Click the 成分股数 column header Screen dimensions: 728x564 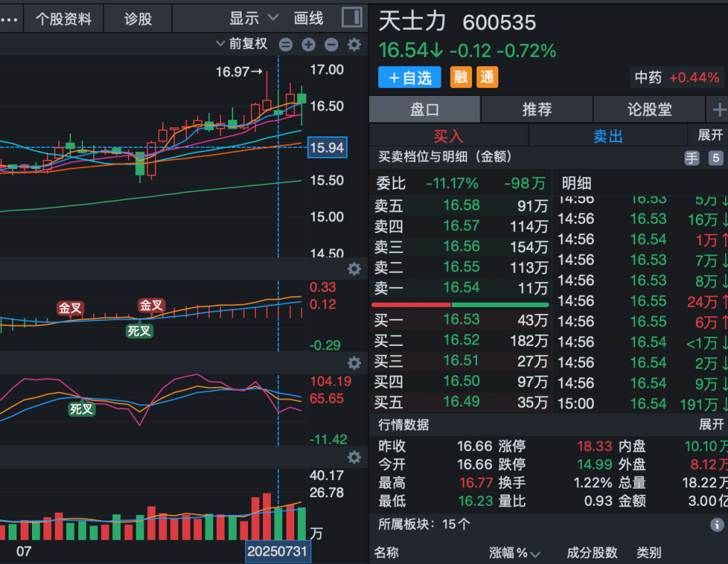point(592,553)
